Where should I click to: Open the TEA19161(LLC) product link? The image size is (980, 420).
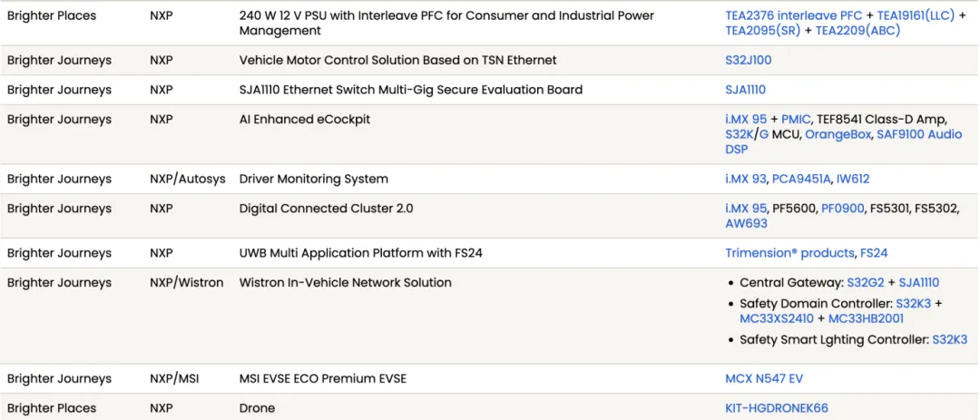pos(916,15)
